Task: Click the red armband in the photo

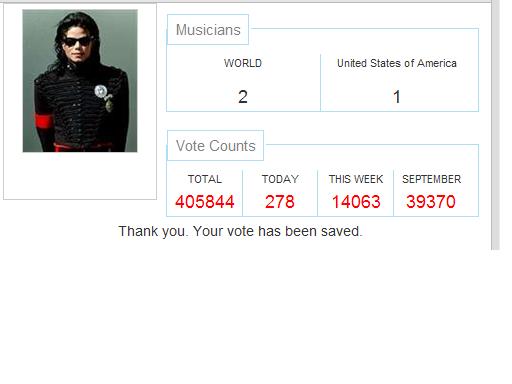Action: [44, 122]
